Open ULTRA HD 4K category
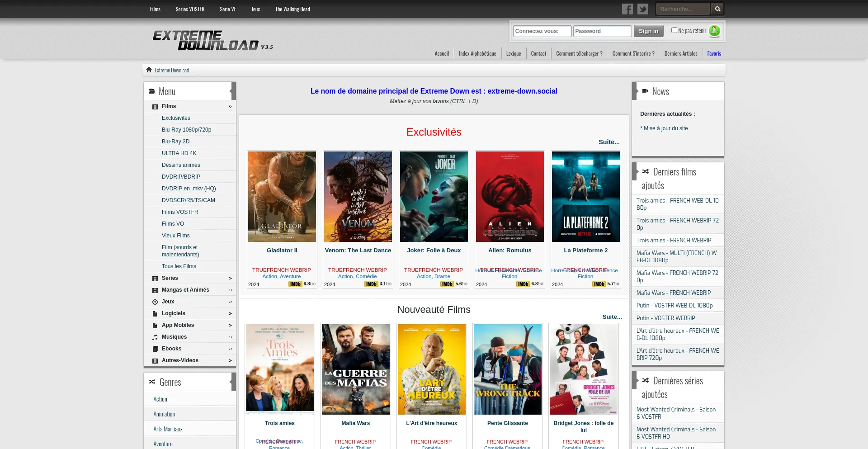Viewport: 868px width, 449px height. tap(179, 153)
